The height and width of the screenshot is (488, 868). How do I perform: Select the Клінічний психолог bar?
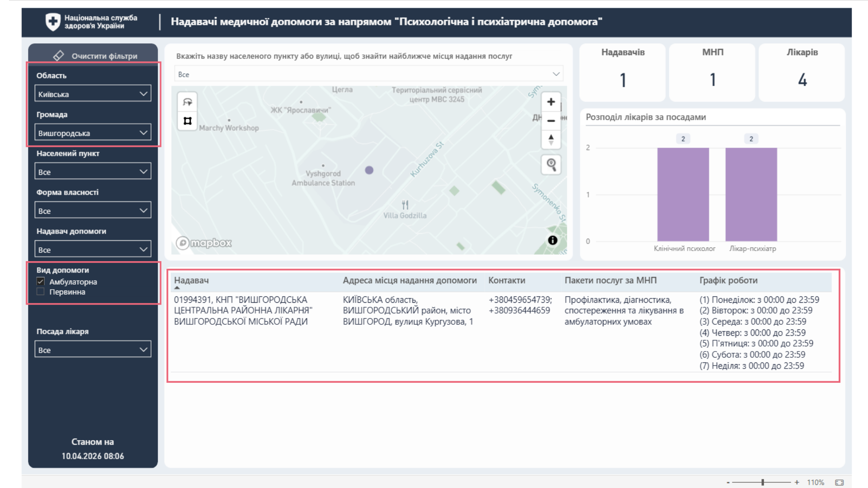(x=683, y=194)
